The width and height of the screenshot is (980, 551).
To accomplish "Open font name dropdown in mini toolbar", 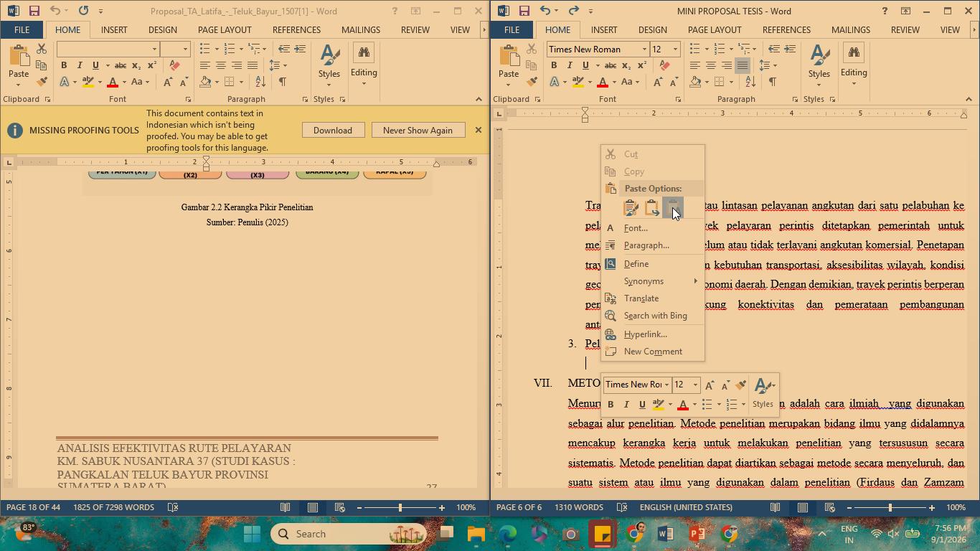I will tap(666, 385).
